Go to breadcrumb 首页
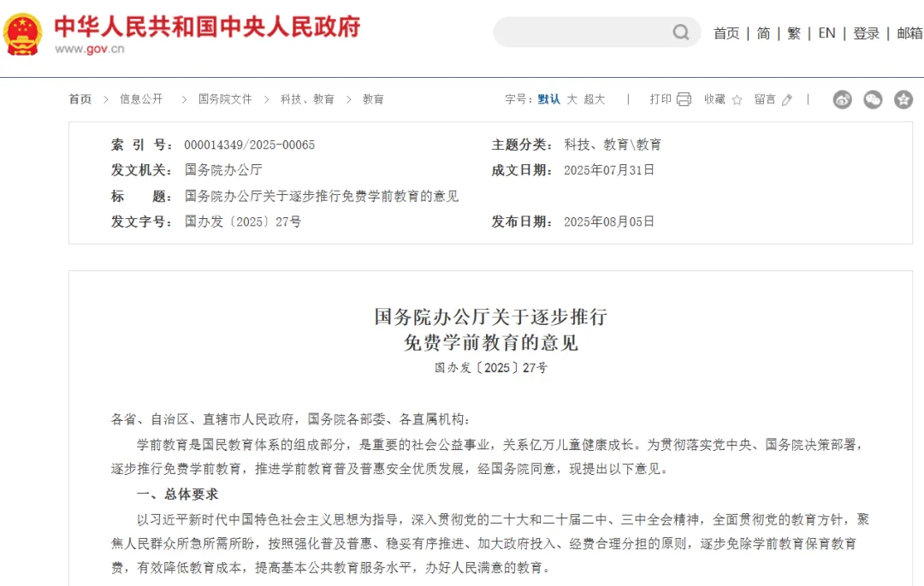 [x=80, y=99]
